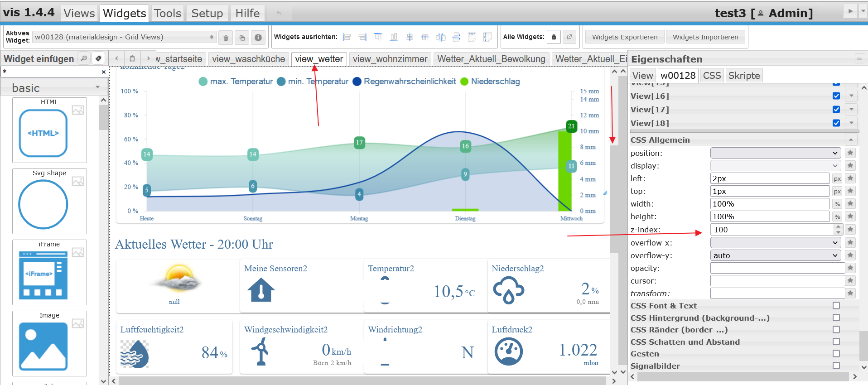The width and height of the screenshot is (868, 385).
Task: Align widgets to the right edge
Action: pyautogui.click(x=363, y=37)
